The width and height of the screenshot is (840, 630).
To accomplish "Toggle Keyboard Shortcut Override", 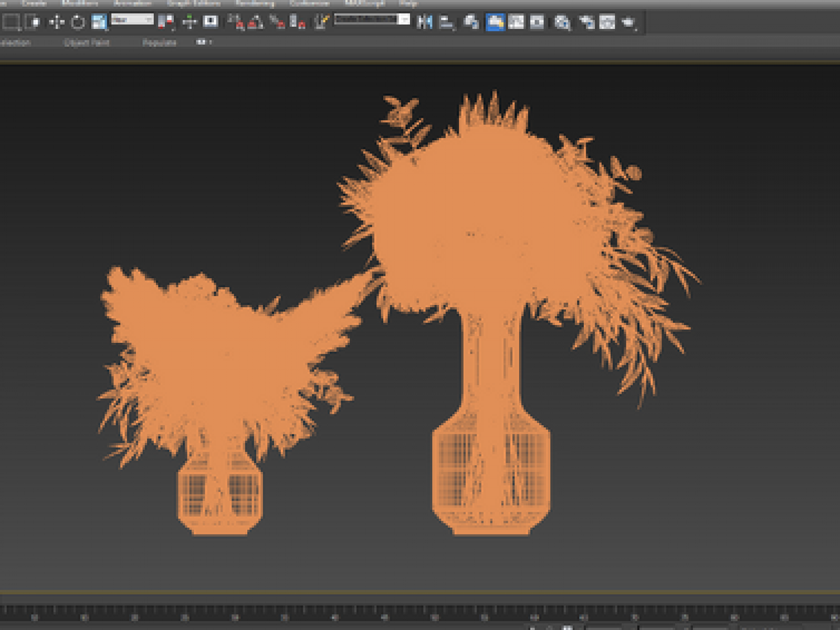I will pyautogui.click(x=211, y=22).
